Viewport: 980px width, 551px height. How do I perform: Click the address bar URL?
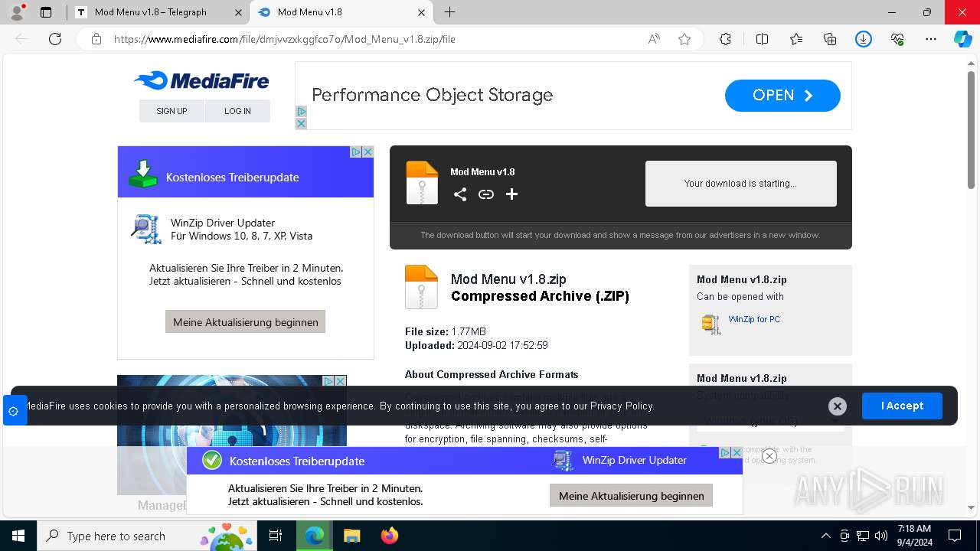click(285, 39)
